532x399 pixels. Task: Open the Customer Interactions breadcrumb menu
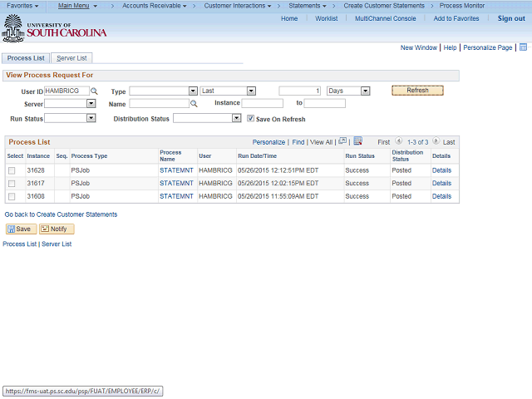coord(238,6)
